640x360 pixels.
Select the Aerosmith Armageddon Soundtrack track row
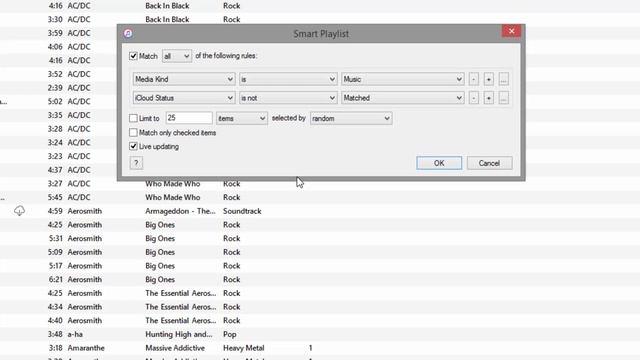coord(320,211)
